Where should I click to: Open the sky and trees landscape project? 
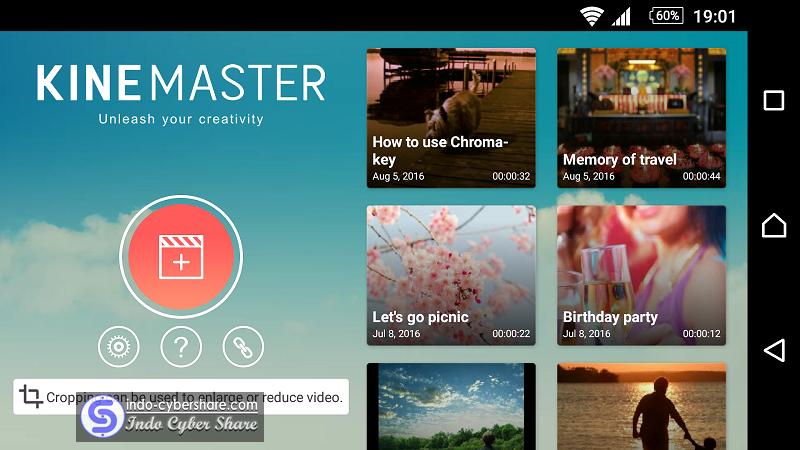coord(451,407)
